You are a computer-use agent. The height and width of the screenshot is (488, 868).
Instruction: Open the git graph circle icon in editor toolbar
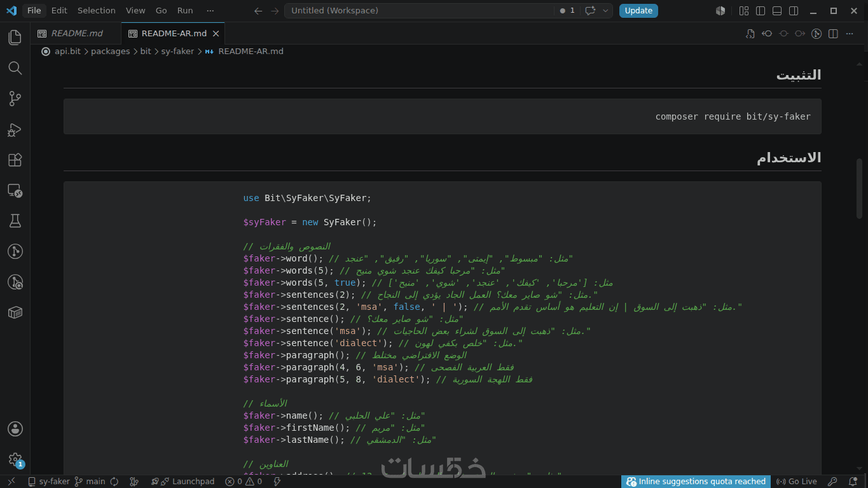pyautogui.click(x=816, y=34)
